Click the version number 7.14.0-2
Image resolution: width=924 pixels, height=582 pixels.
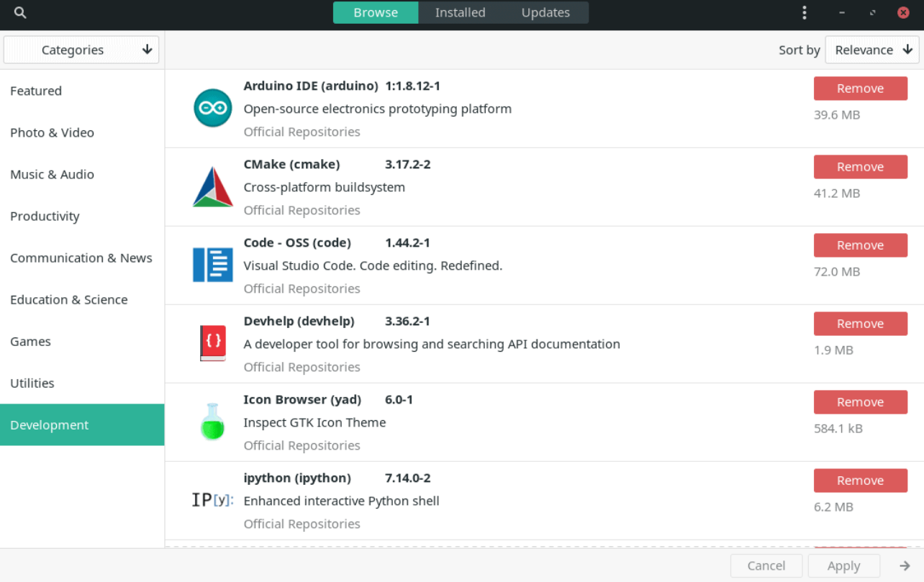click(407, 478)
